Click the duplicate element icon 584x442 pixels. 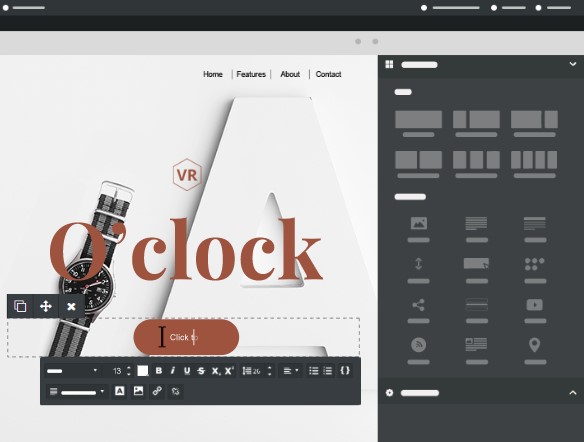[x=20, y=306]
